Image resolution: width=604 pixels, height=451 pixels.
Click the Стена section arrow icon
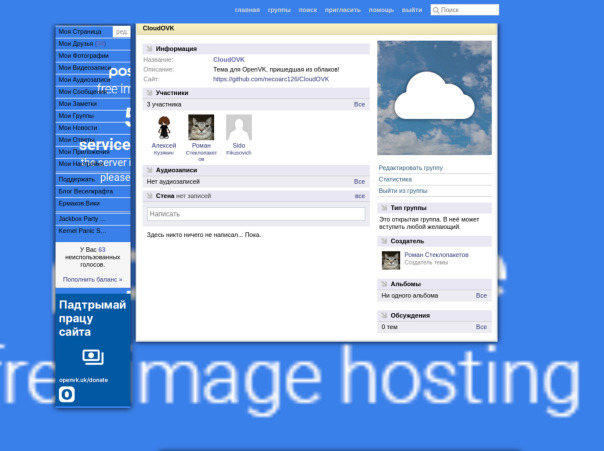click(149, 196)
